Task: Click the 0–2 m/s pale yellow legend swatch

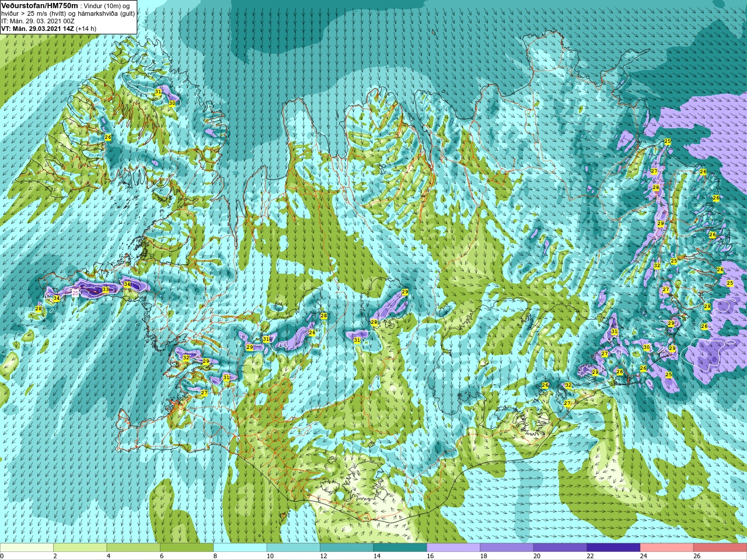Action: pos(27,548)
